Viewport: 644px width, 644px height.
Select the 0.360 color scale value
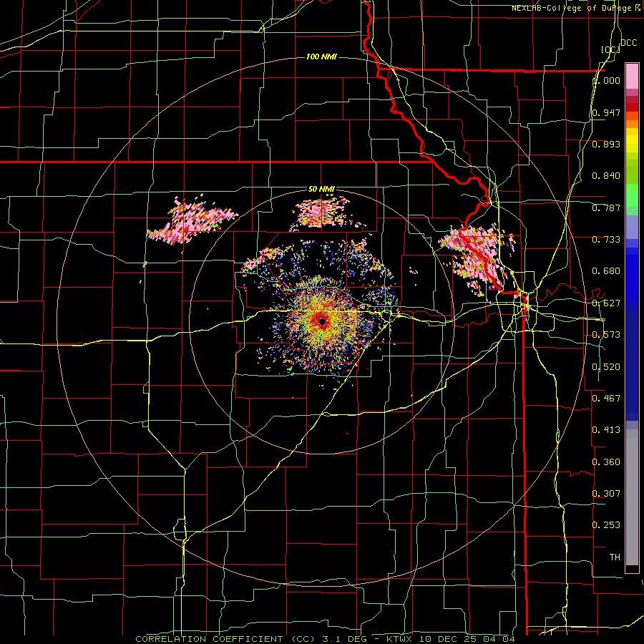[606, 462]
